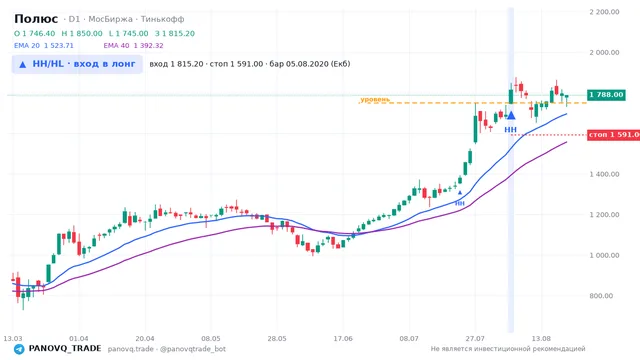Click the 'O 1 746.40' open value
This screenshot has width=640, height=360.
point(34,33)
